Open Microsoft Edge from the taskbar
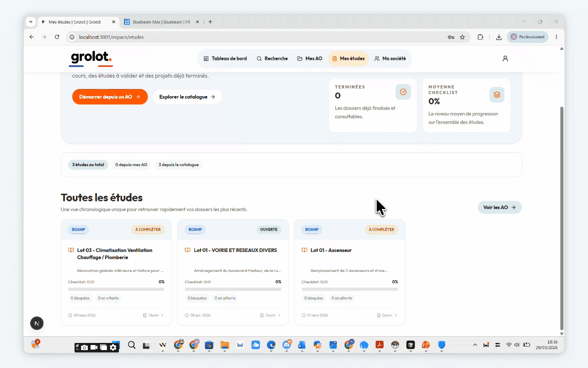This screenshot has width=588, height=368. click(271, 344)
